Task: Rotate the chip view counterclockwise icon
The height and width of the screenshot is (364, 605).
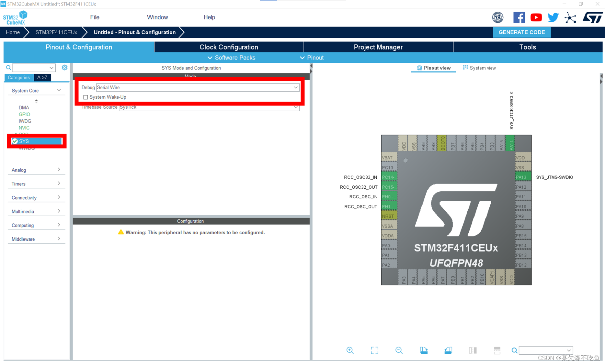Action: pos(448,350)
